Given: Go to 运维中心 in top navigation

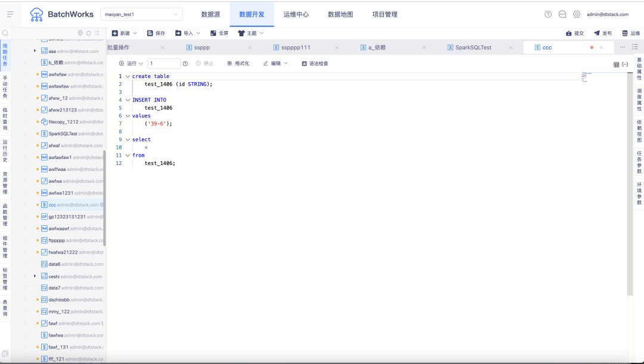Looking at the screenshot, I should [296, 14].
